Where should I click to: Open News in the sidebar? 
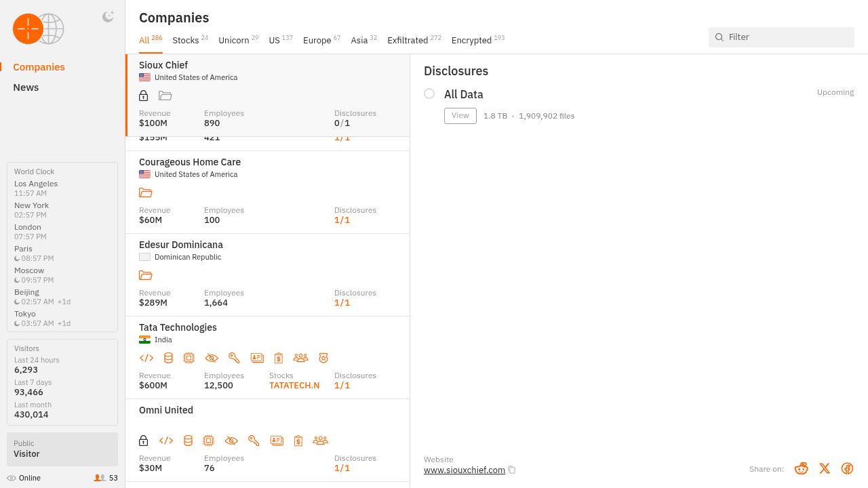point(26,87)
